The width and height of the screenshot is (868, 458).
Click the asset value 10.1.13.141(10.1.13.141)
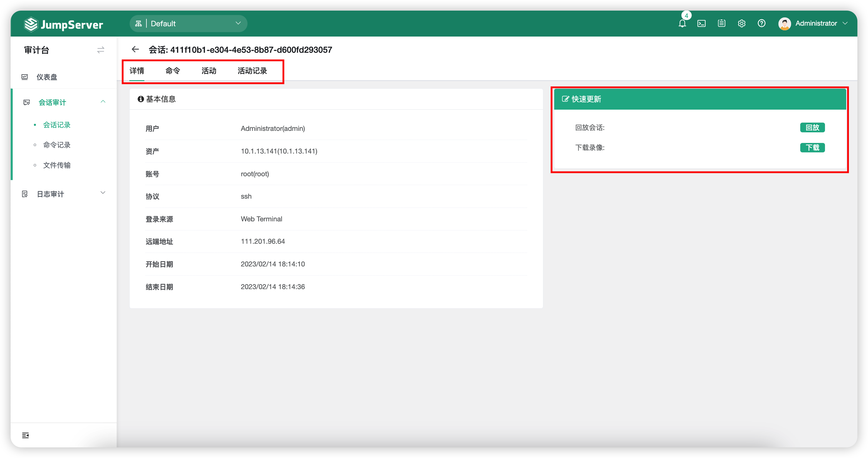click(279, 151)
